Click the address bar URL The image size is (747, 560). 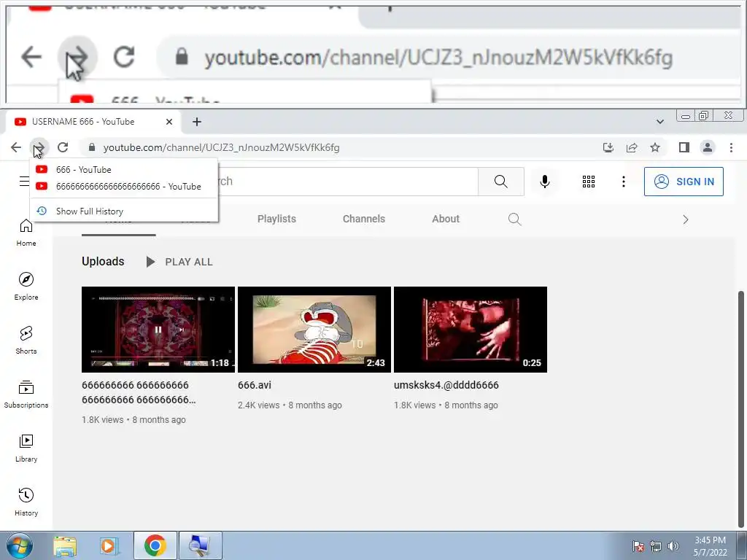[222, 147]
